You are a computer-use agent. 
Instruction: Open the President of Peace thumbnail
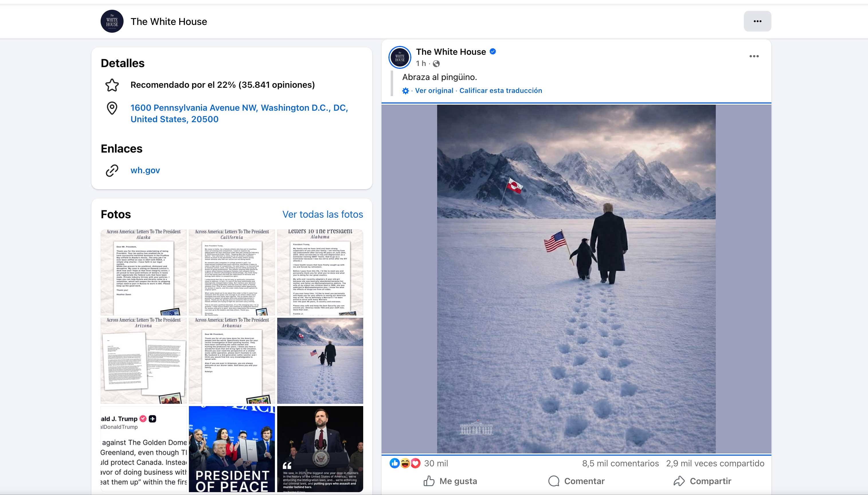(232, 449)
